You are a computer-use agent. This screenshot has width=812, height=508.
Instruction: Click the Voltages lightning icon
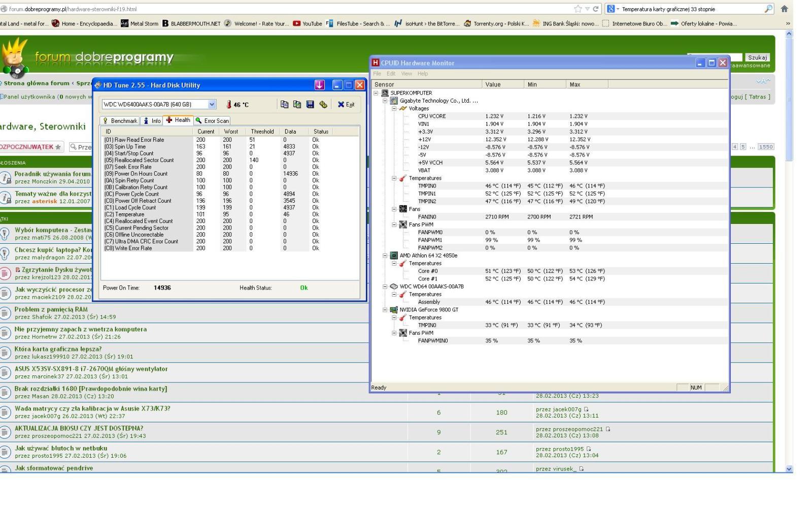403,108
